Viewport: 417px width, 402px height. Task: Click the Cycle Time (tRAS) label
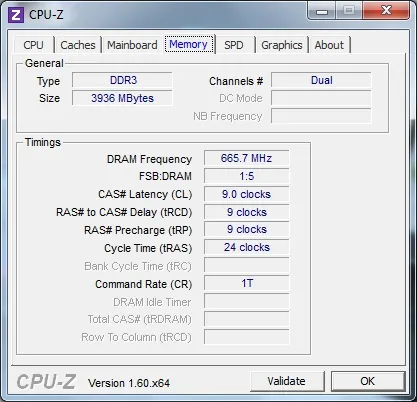(x=148, y=248)
